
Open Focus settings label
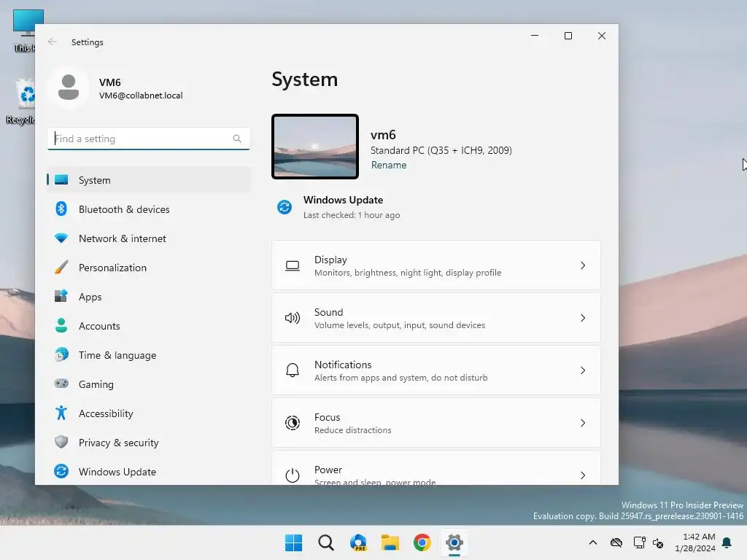click(x=328, y=416)
